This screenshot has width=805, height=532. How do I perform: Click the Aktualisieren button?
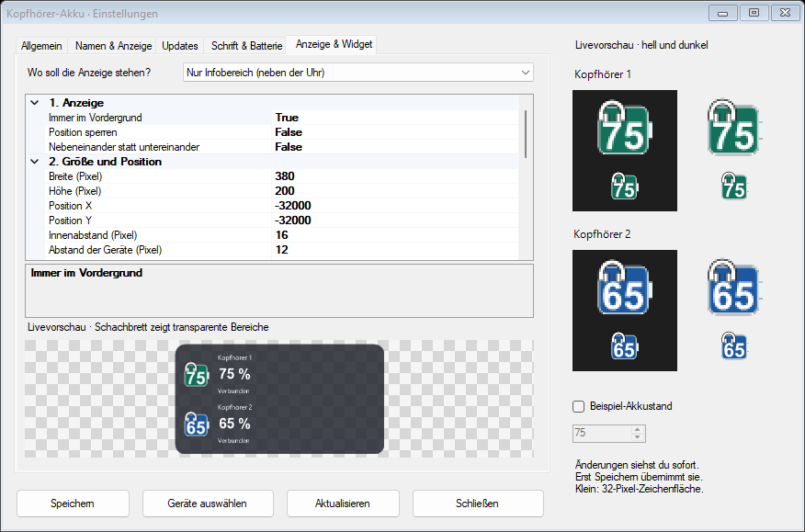pyautogui.click(x=343, y=504)
